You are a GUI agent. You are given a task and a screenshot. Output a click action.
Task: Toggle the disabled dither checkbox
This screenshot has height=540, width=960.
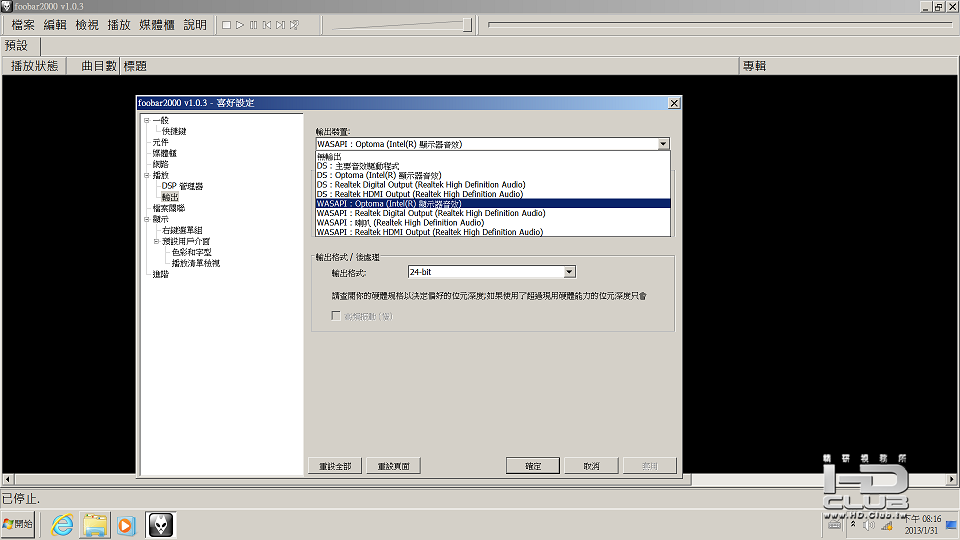[336, 315]
